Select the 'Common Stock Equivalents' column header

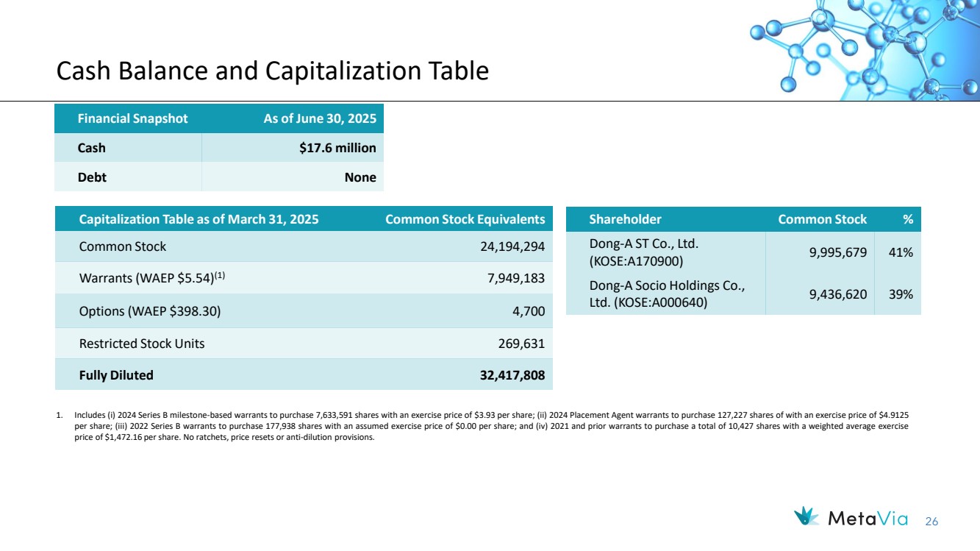point(465,219)
